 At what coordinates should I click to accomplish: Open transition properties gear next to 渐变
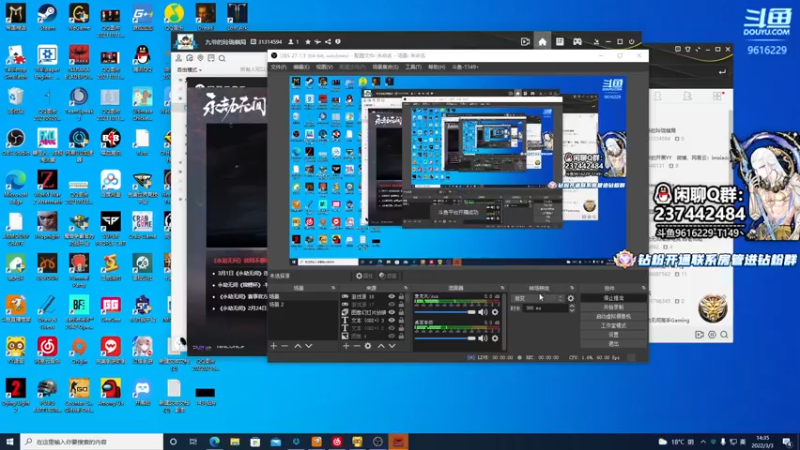(x=571, y=298)
